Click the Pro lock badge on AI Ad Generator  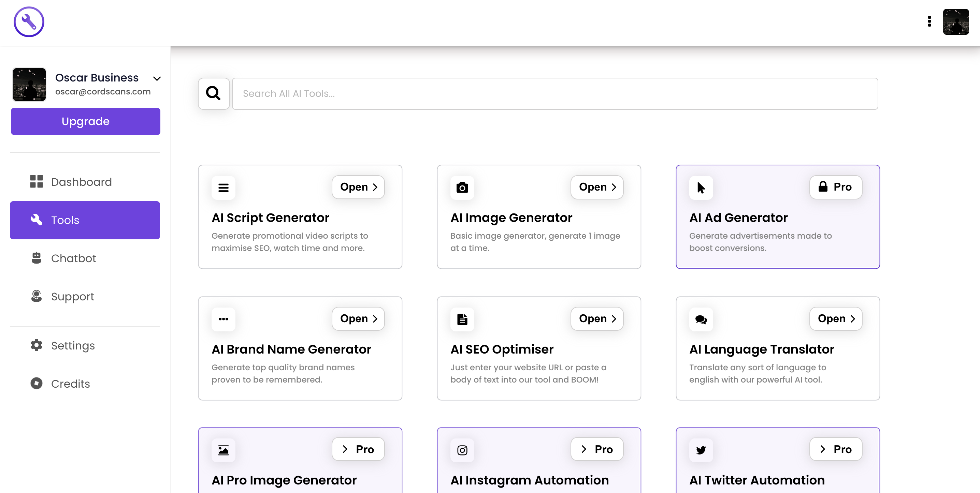835,187
